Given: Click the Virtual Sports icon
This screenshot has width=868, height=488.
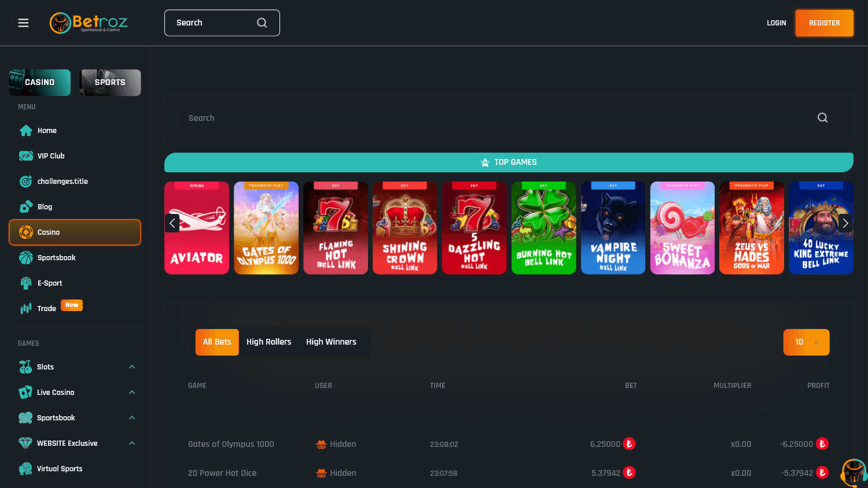Looking at the screenshot, I should coord(25,469).
